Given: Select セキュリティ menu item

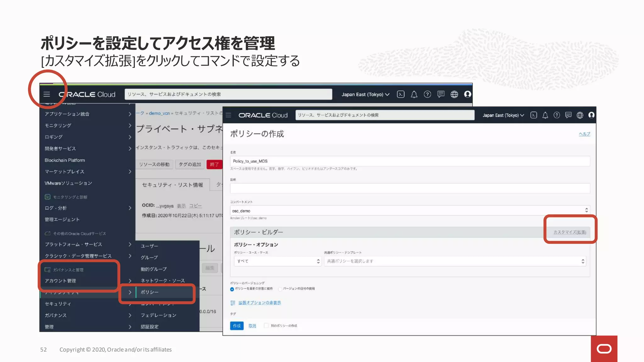Looking at the screenshot, I should (x=58, y=304).
